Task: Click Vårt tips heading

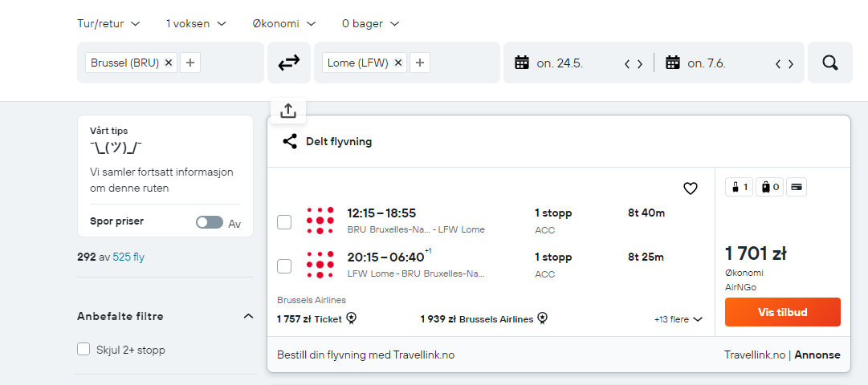Action: [109, 131]
